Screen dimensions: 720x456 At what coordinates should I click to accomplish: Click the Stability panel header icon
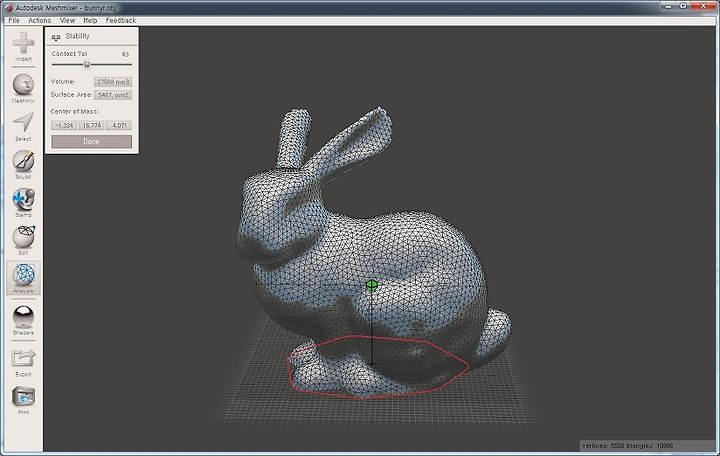click(x=56, y=37)
